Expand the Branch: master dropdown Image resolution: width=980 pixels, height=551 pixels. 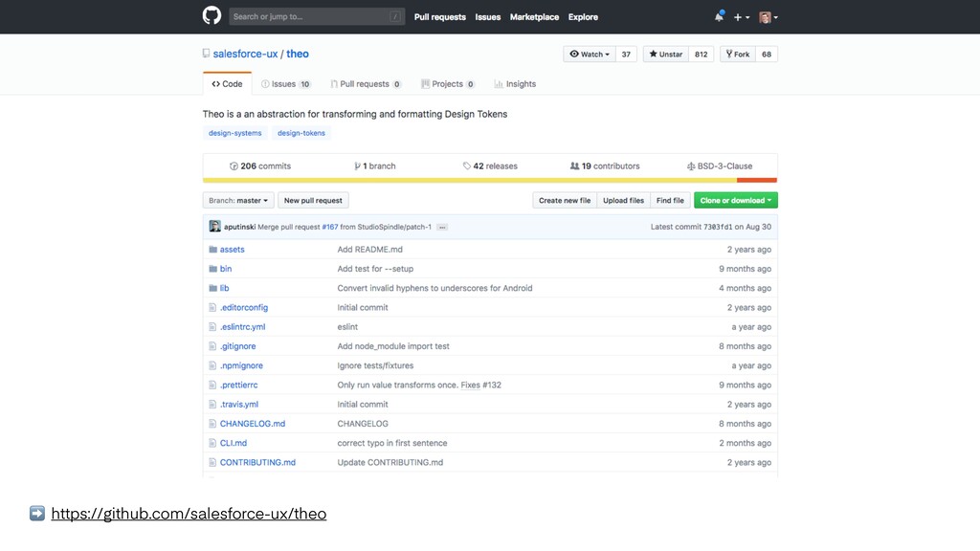[238, 201]
